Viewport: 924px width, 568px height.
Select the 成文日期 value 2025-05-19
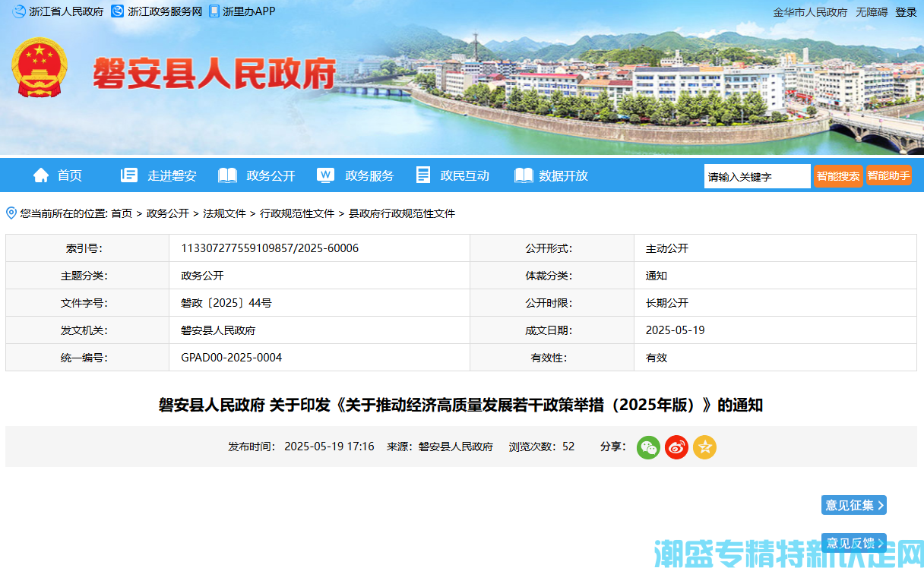coord(676,330)
